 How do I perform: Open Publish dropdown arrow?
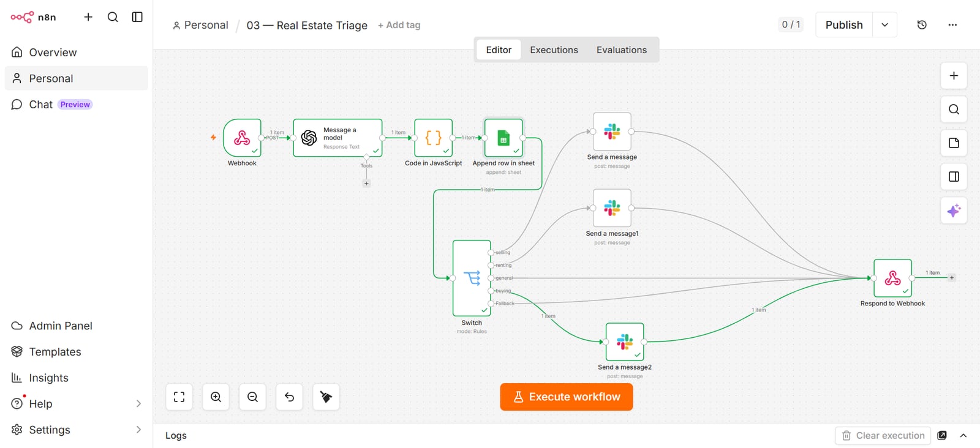[884, 25]
